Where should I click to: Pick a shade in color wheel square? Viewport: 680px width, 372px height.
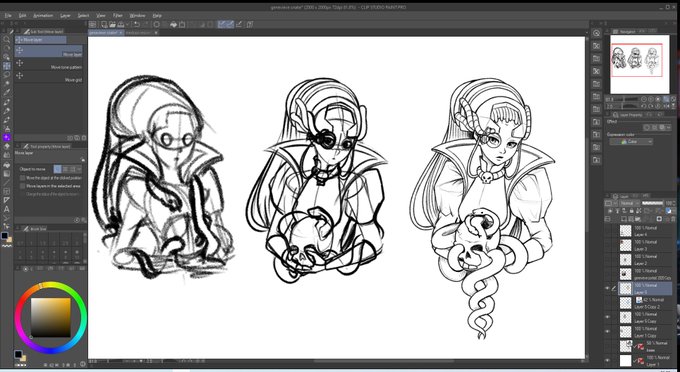(50, 317)
